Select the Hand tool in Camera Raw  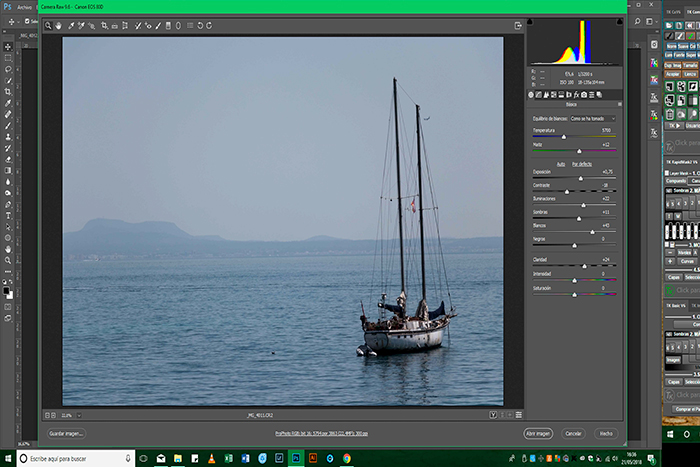coord(59,25)
